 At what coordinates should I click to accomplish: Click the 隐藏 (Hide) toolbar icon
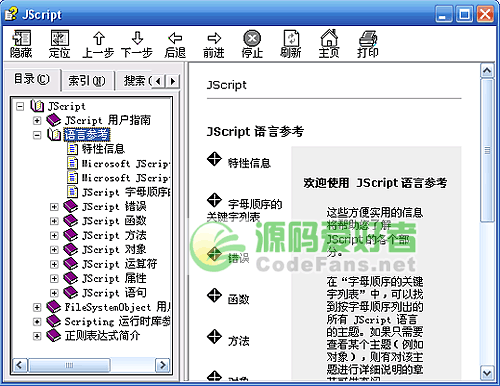pos(21,38)
